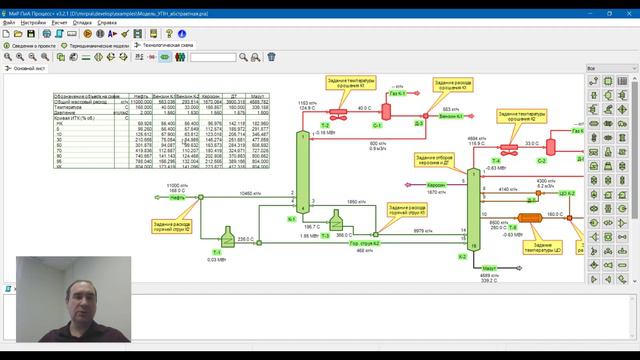
Task: Toggle the text labels button left of the red stream icon
Action: click(139, 57)
